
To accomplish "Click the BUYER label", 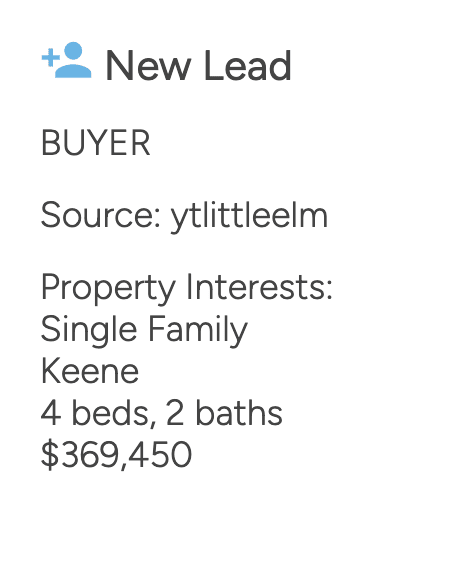I will coord(96,143).
